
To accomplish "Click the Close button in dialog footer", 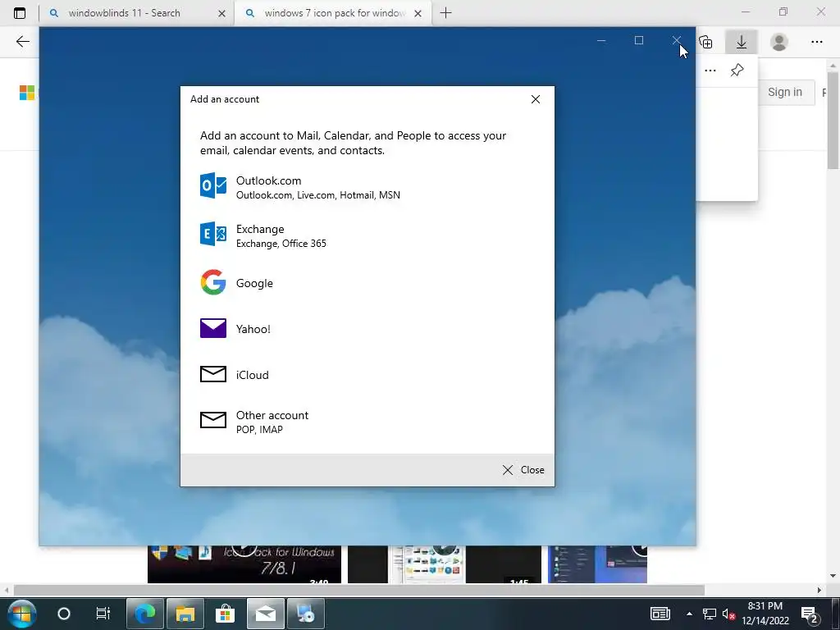I will click(523, 470).
